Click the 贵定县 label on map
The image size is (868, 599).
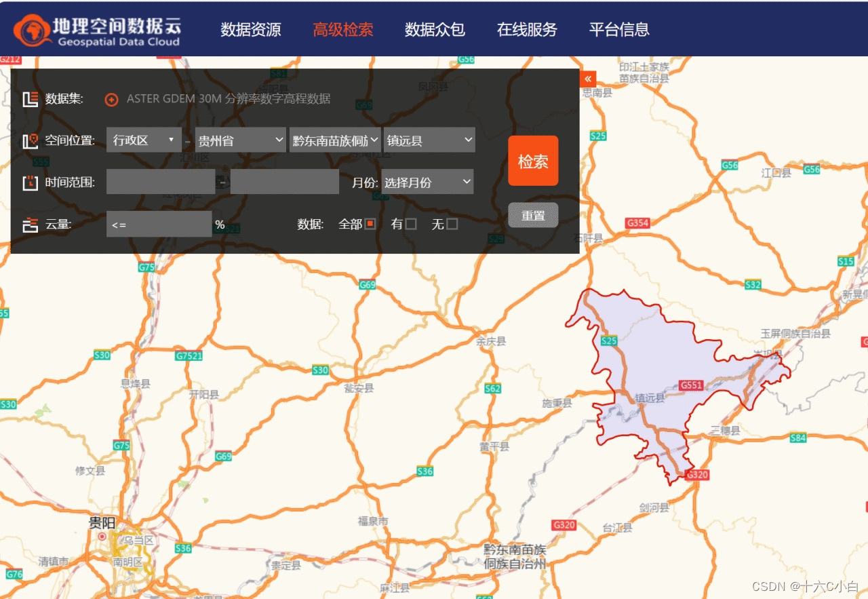point(285,565)
